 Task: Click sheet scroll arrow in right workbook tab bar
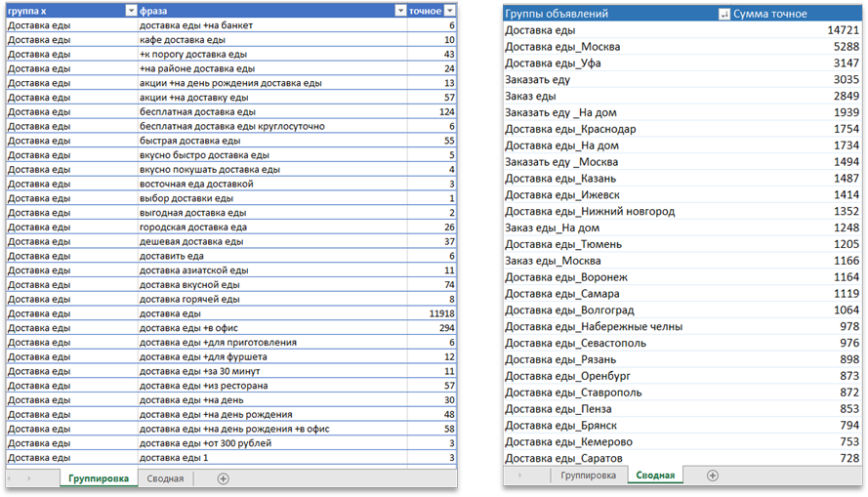518,476
